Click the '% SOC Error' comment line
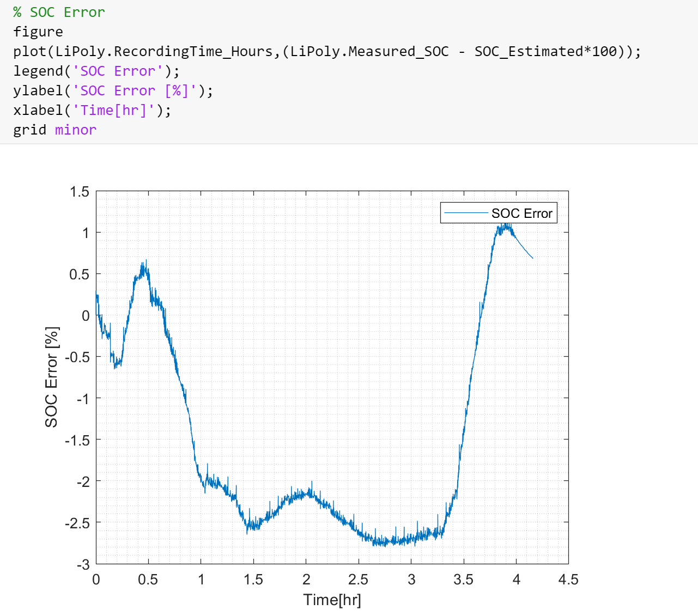Screen dimensions: 698x616 [59, 12]
